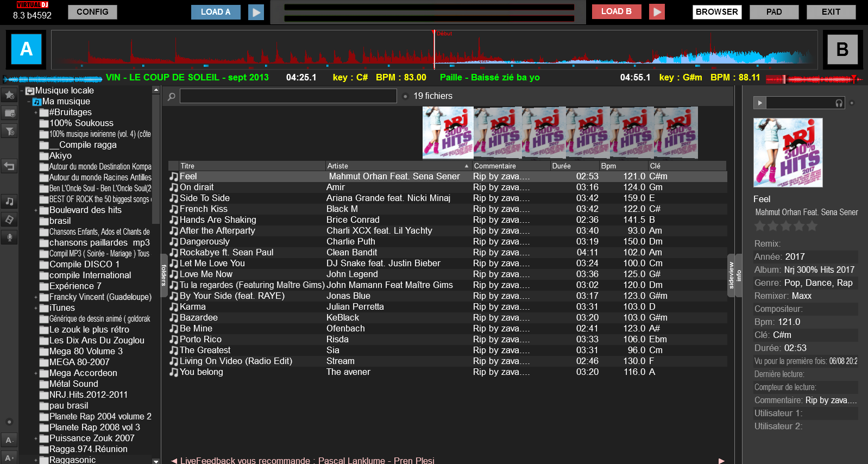Click the folder icon for brasil
This screenshot has width=868, height=464.
coord(44,221)
